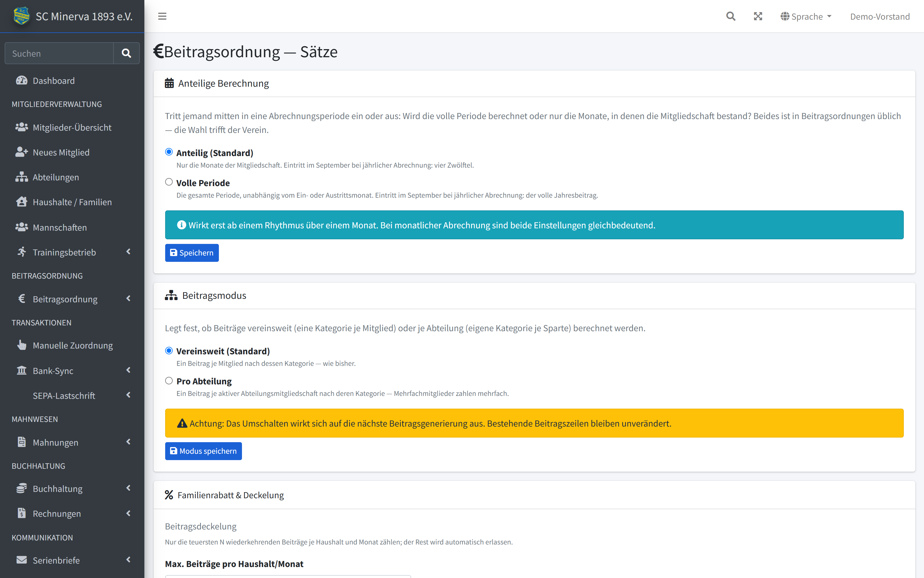Expand the Trainingsbetrieb submenu chevron
Screen dimensions: 924x578
(128, 251)
